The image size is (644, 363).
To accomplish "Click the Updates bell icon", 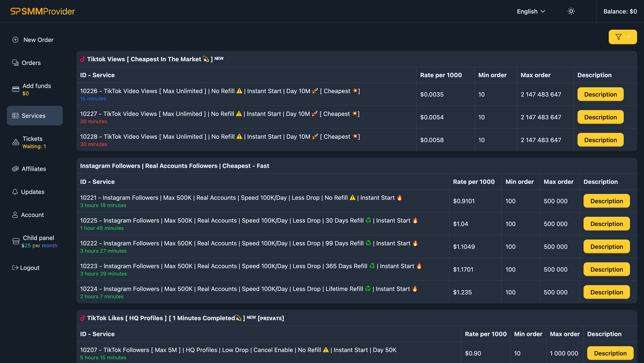I will click(15, 192).
